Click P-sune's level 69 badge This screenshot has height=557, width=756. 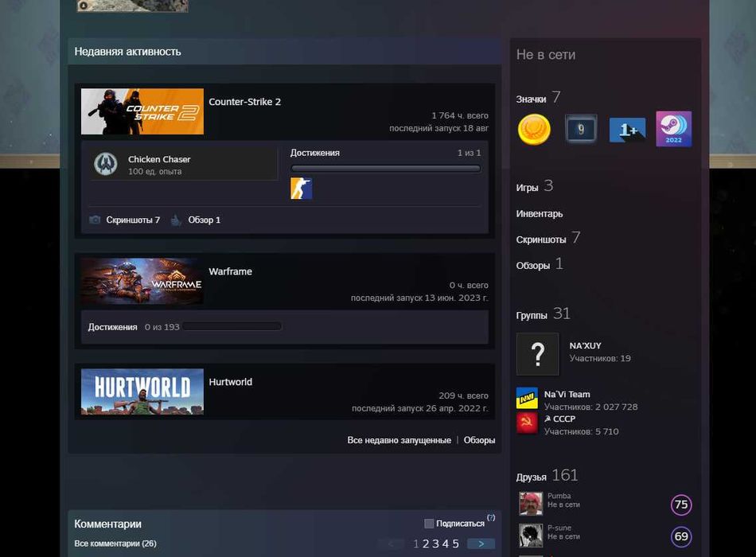pos(681,536)
